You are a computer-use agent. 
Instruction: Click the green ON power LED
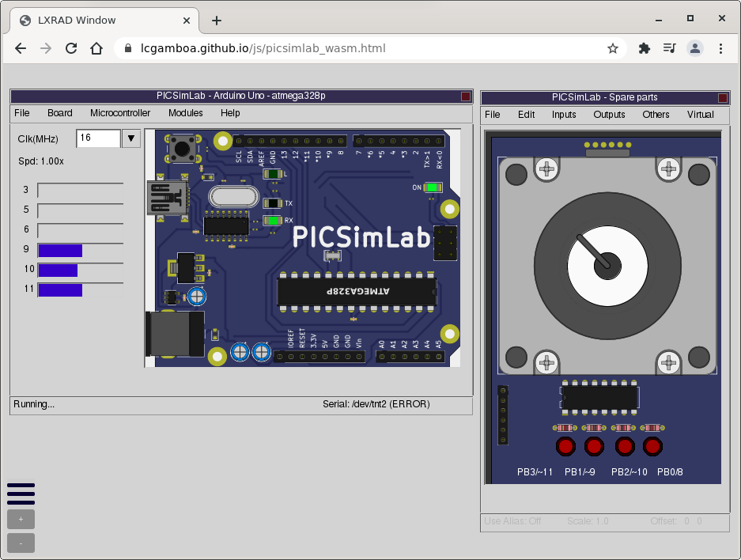click(x=432, y=187)
